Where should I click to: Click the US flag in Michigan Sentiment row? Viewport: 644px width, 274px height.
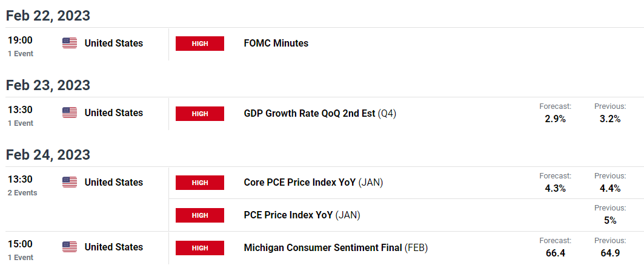(x=70, y=247)
